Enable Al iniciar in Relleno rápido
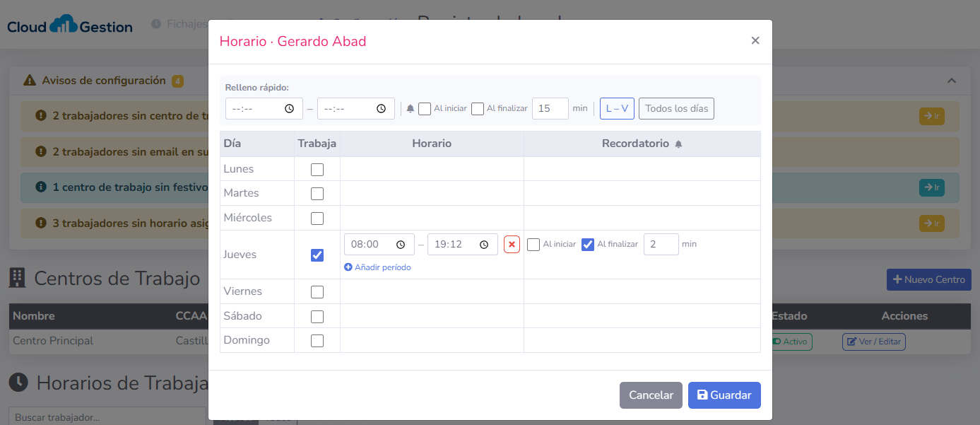980x425 pixels. 425,109
